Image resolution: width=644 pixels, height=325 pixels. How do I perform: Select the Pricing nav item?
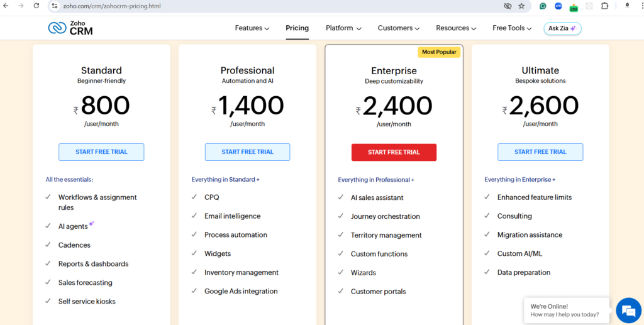pyautogui.click(x=297, y=28)
